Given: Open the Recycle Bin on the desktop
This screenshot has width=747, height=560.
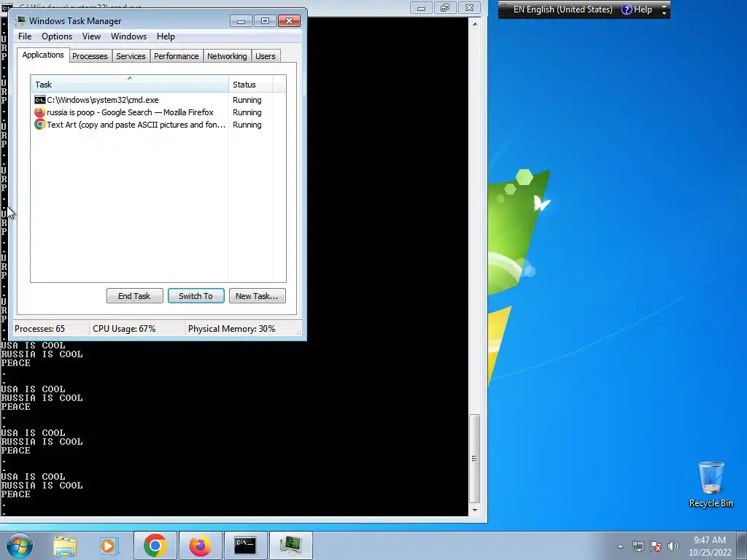Looking at the screenshot, I should pos(711,484).
